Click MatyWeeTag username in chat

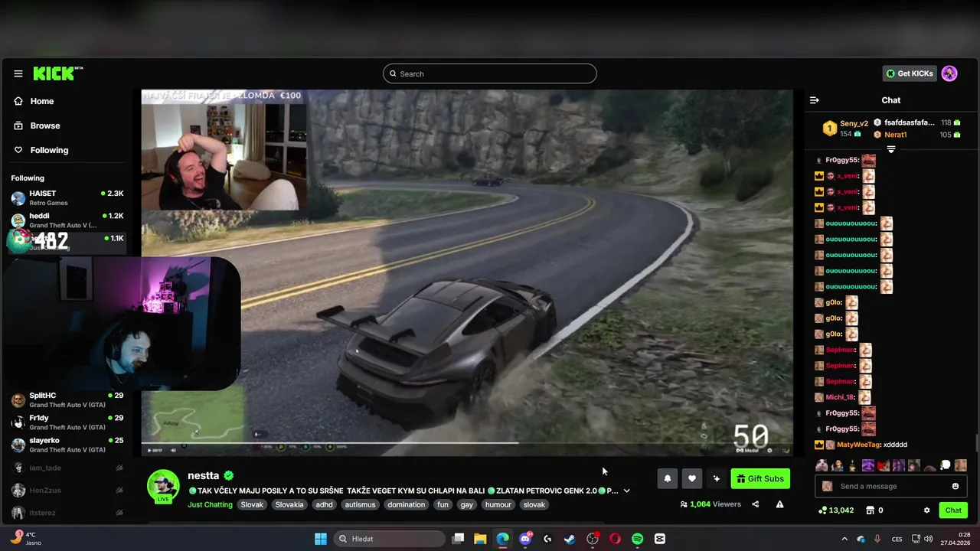[x=858, y=445]
